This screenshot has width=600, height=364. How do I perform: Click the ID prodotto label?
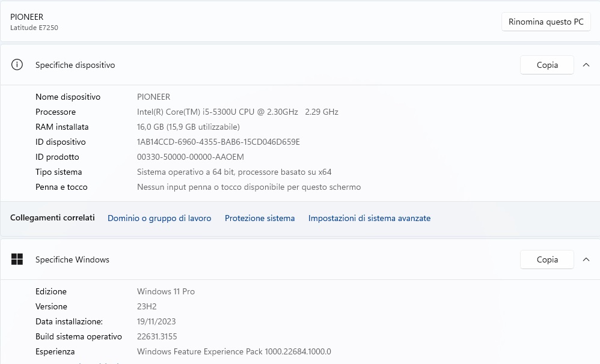click(x=57, y=157)
